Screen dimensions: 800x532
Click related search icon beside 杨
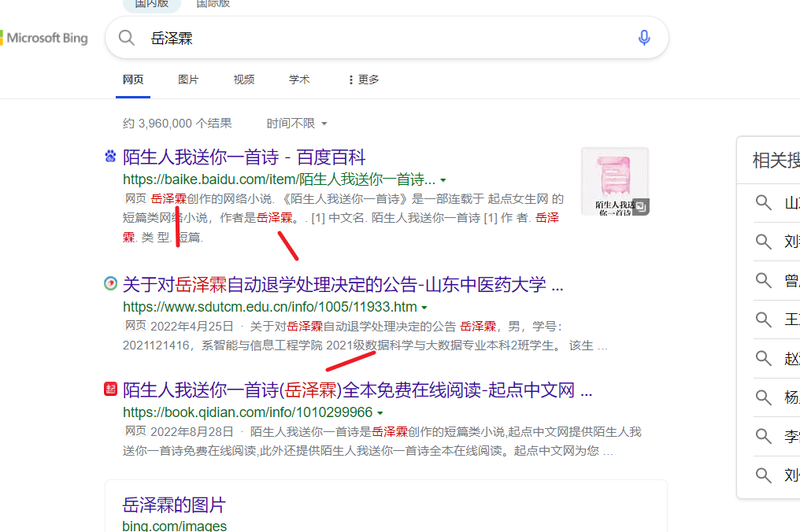(763, 397)
